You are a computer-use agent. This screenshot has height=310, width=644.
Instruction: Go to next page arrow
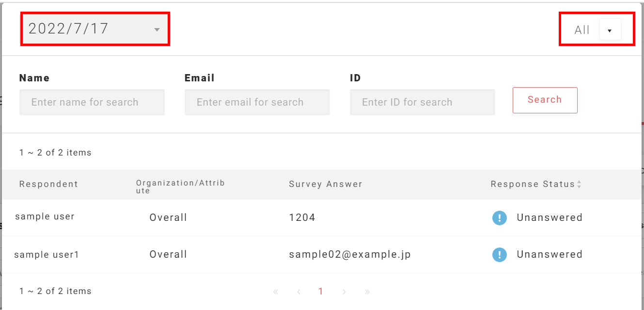[x=344, y=292]
